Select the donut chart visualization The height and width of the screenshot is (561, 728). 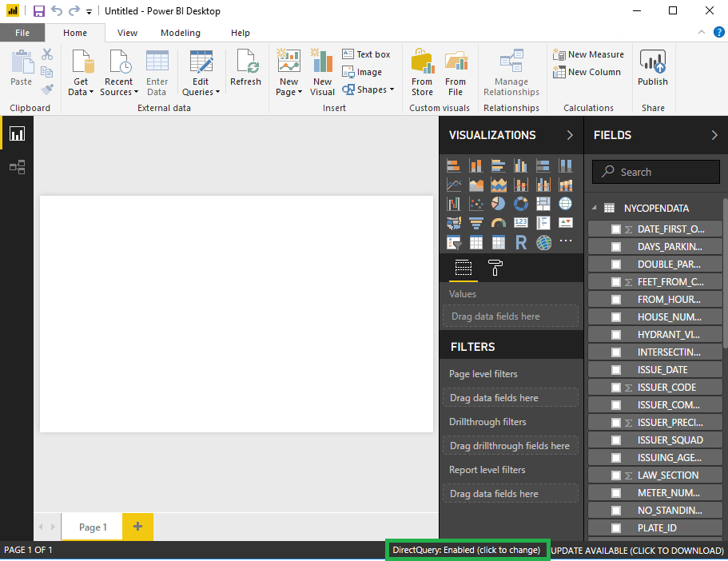point(520,204)
